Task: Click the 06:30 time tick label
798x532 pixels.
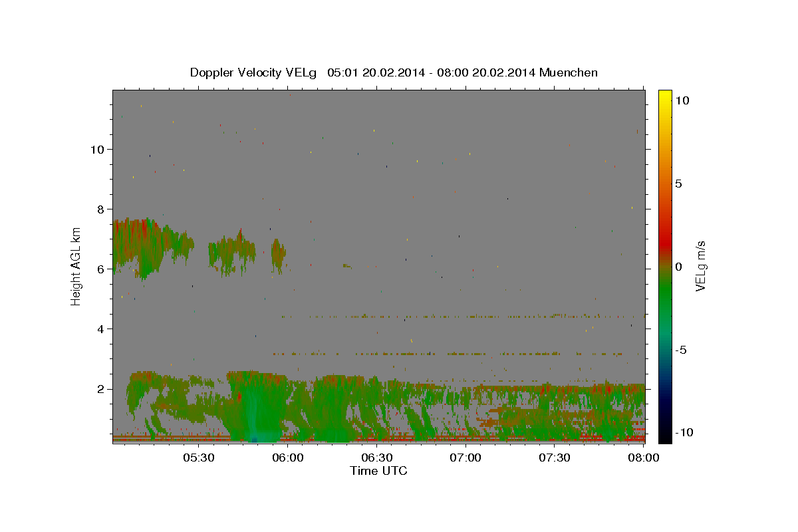Action: click(376, 458)
